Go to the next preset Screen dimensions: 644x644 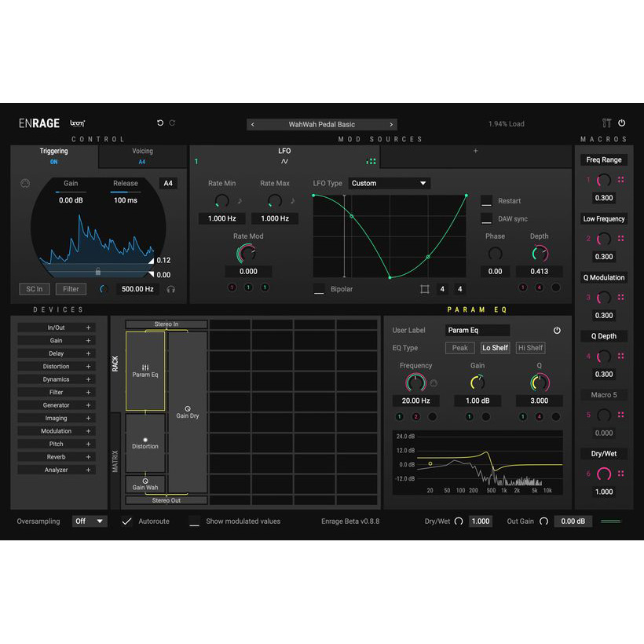pos(391,124)
